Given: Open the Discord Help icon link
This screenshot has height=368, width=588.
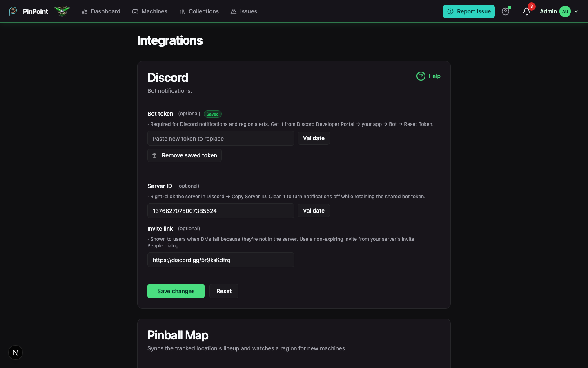Looking at the screenshot, I should [428, 76].
